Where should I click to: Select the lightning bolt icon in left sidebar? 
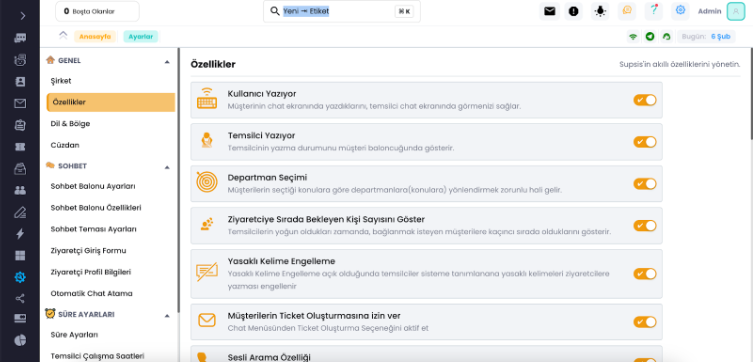click(x=20, y=234)
